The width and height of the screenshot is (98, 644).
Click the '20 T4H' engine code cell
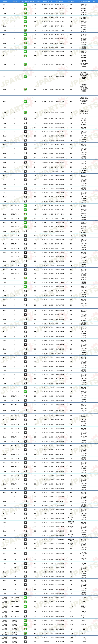(x=84, y=598)
